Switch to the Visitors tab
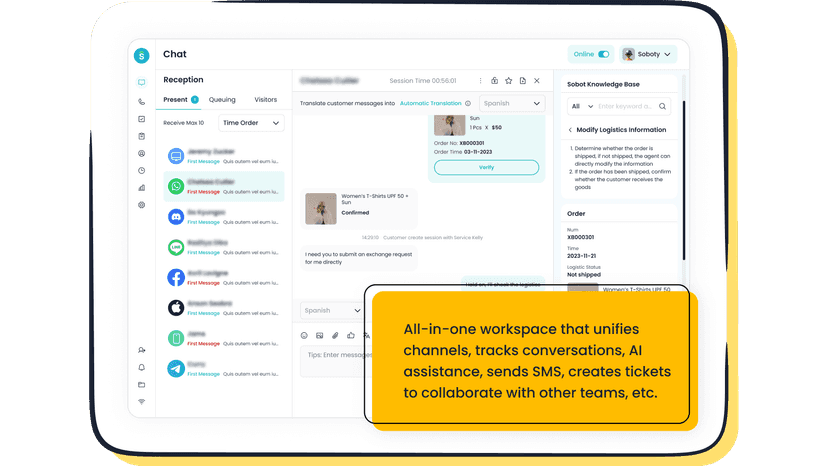828x466 pixels. pyautogui.click(x=266, y=100)
